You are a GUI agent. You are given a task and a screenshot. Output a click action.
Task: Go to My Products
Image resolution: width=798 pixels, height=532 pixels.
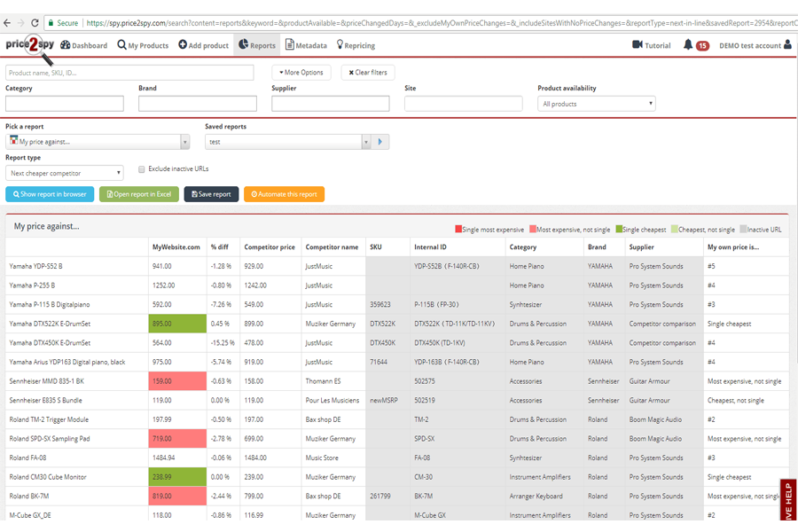143,45
